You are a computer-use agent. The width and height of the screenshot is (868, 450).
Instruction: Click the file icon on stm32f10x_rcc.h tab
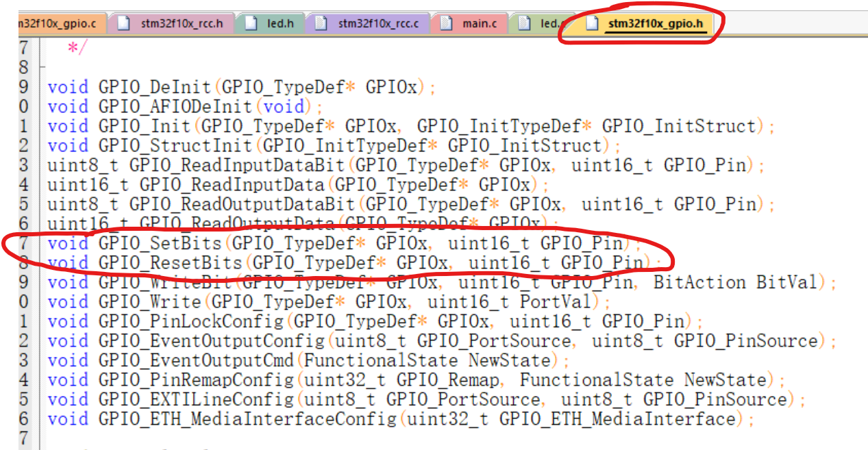click(x=124, y=24)
